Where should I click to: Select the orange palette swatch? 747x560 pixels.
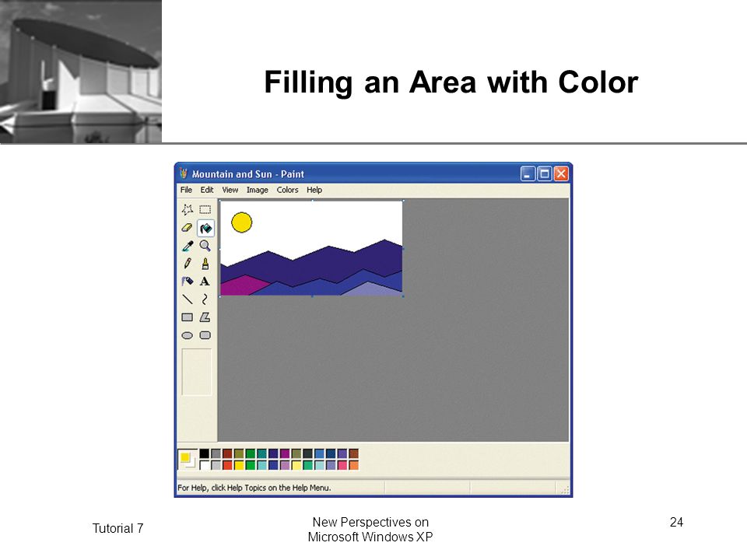(x=353, y=465)
